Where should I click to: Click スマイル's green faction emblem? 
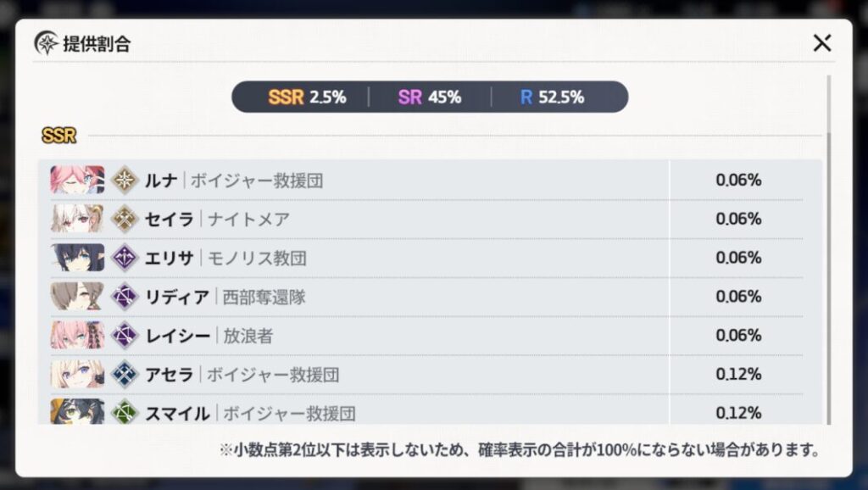[x=124, y=415]
